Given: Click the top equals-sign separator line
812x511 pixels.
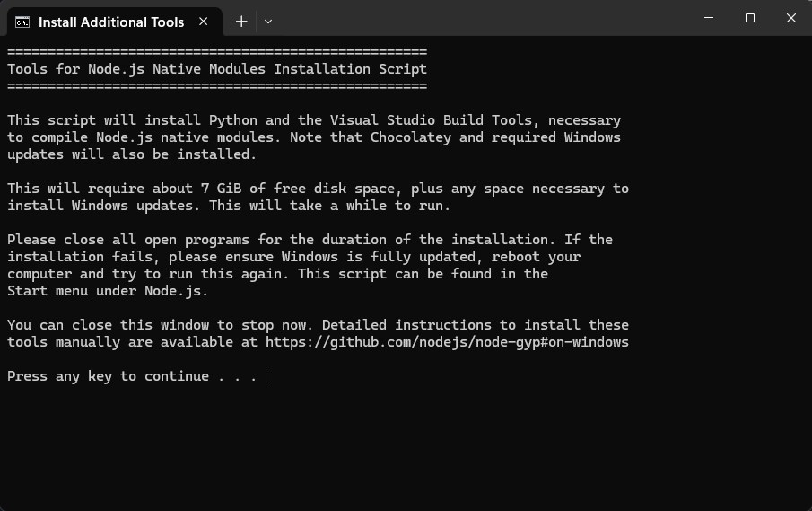Looking at the screenshot, I should [216, 52].
